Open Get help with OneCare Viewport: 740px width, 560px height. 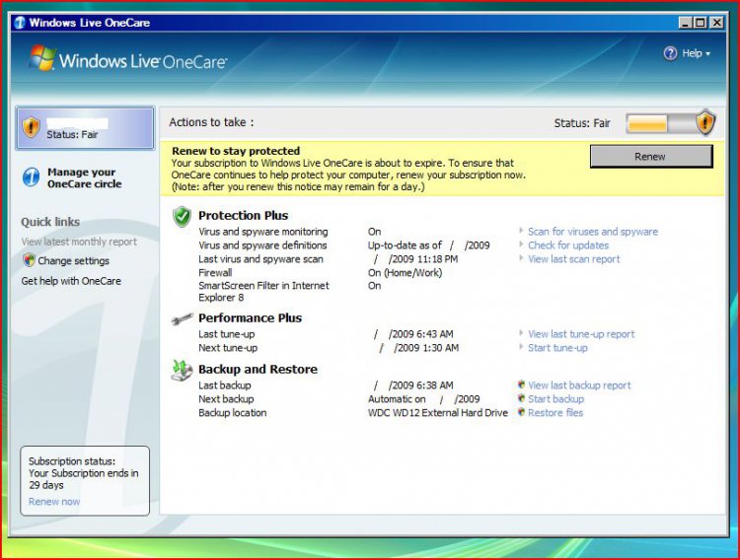pyautogui.click(x=71, y=281)
